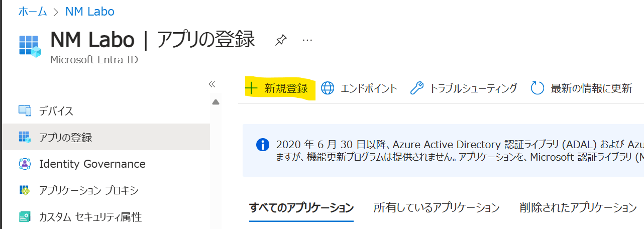Click the refresh icon for 最新の情報に更新
The width and height of the screenshot is (644, 229).
pos(538,88)
